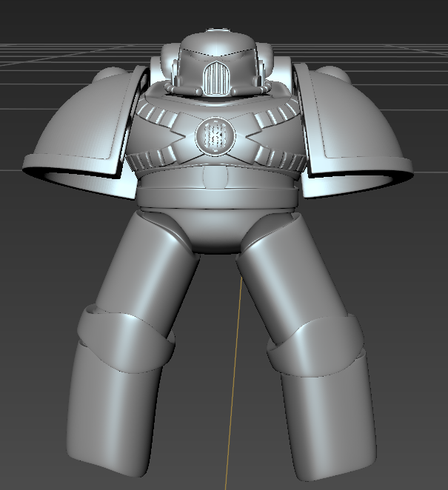The height and width of the screenshot is (490, 448).
Task: Click the ribbed grille on the helmet faceplate
Action: (217, 78)
